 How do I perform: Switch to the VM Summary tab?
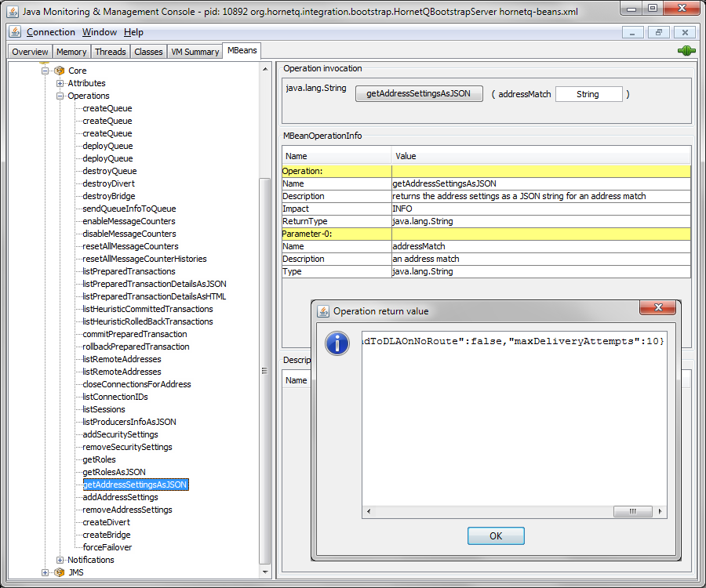tap(195, 52)
